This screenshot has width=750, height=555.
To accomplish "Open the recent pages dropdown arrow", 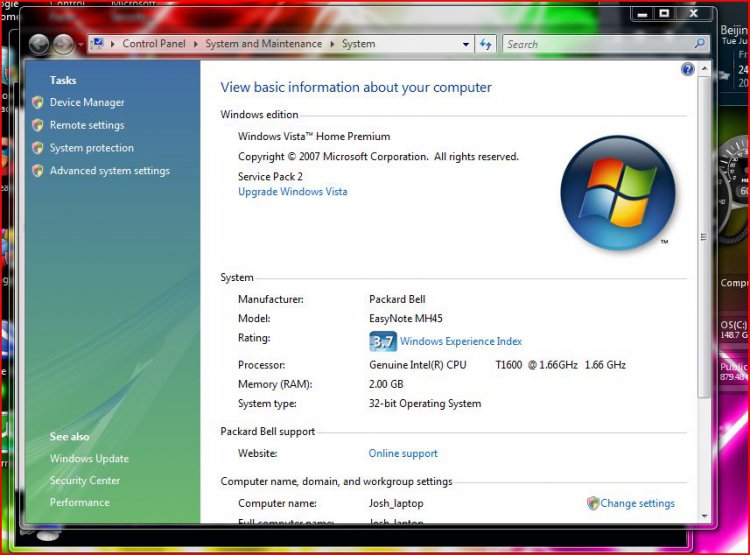I will [80, 45].
